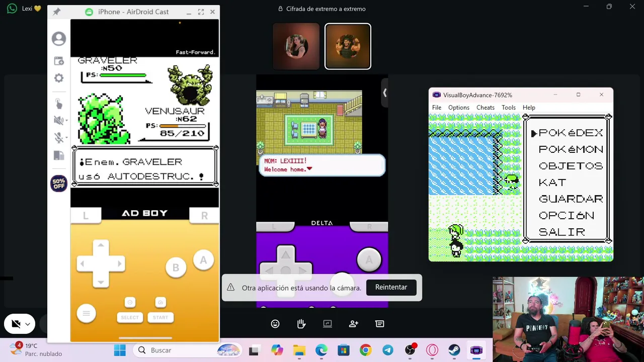
Task: Add participant to the call
Action: [354, 324]
